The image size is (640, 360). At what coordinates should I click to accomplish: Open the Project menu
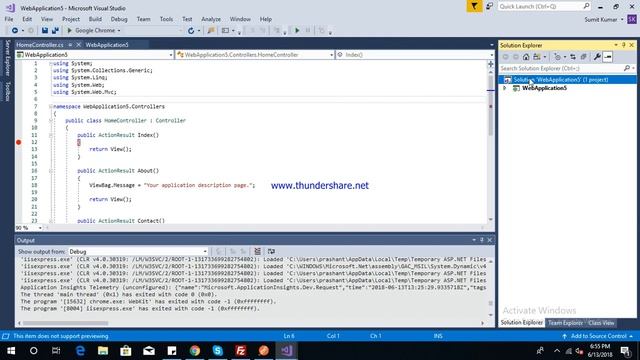coord(71,19)
